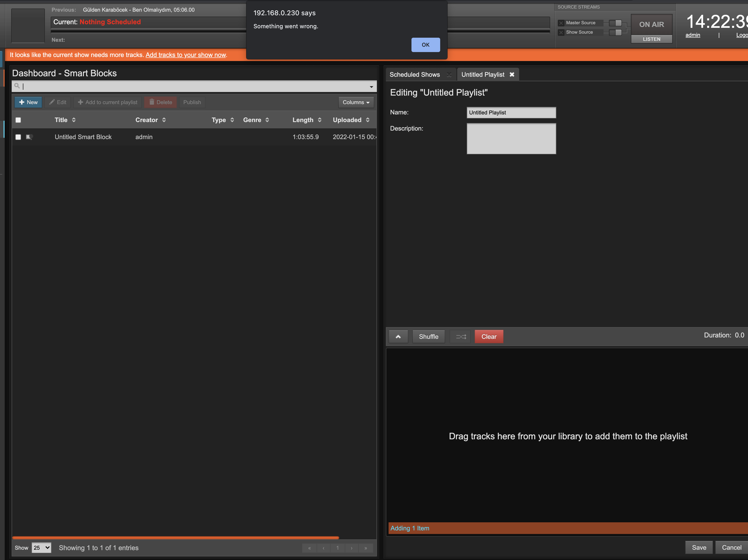Switch to the Scheduled Shows tab
The width and height of the screenshot is (748, 560).
[x=415, y=74]
